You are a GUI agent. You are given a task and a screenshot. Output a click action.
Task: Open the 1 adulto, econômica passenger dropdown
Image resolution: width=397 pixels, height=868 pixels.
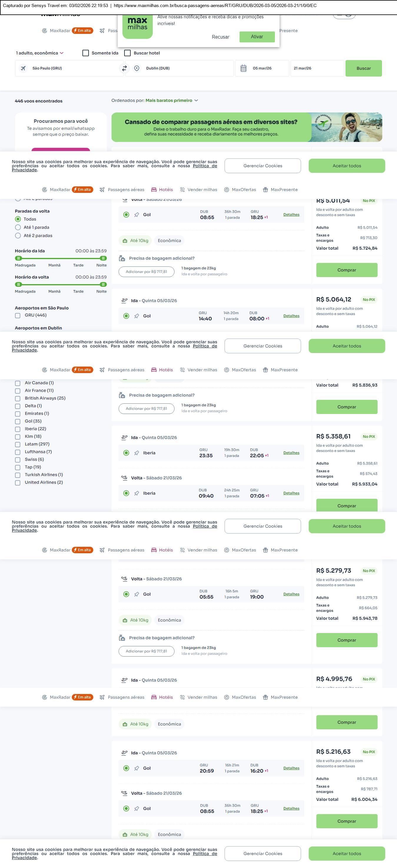pyautogui.click(x=40, y=53)
